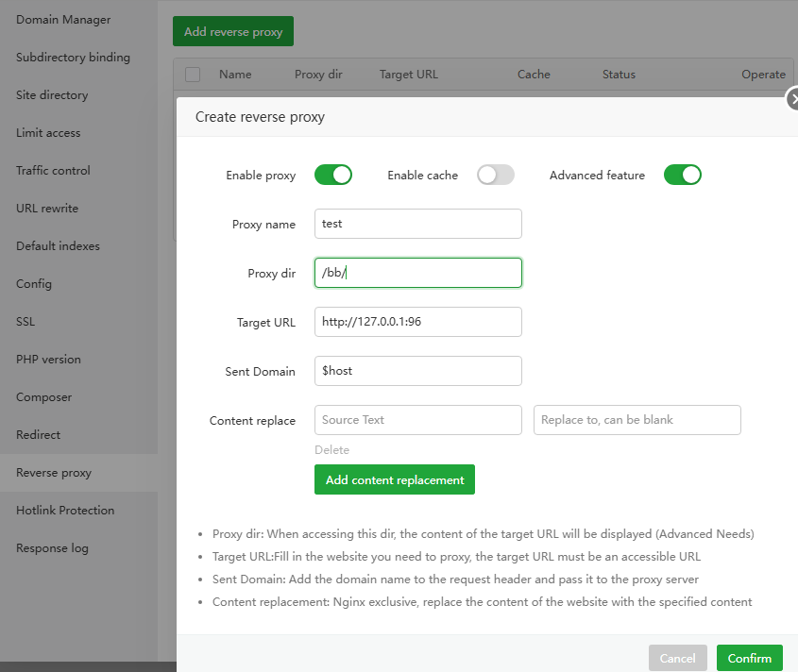This screenshot has height=672, width=798.
Task: Select the Sent Domain field
Action: [417, 371]
